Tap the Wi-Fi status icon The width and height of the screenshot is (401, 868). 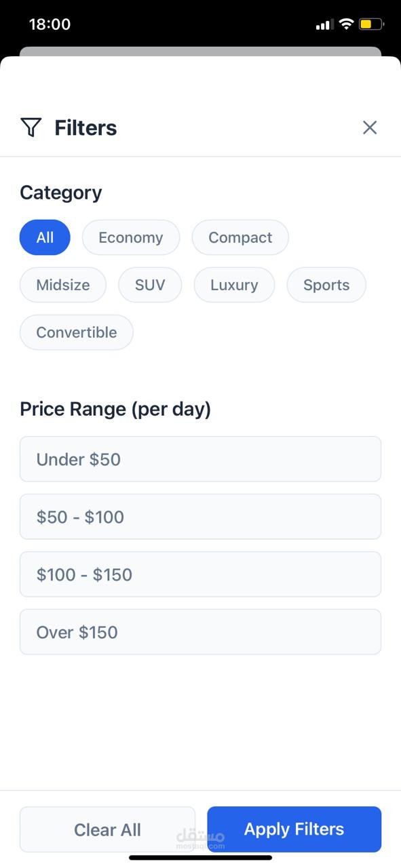346,24
